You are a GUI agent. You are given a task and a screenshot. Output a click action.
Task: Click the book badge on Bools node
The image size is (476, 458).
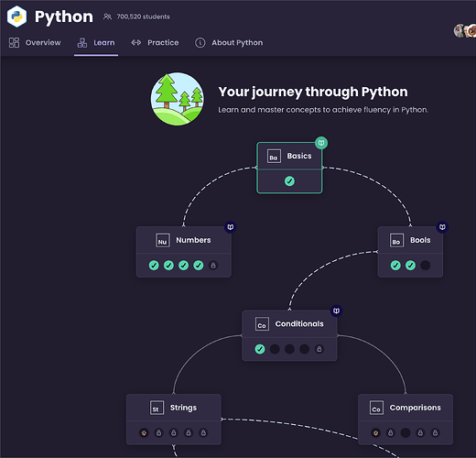442,227
